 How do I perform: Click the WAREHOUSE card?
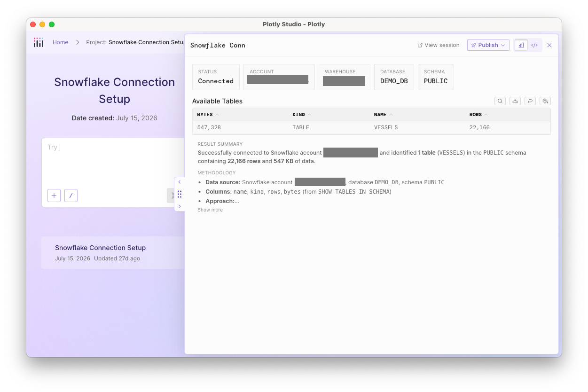tap(345, 77)
